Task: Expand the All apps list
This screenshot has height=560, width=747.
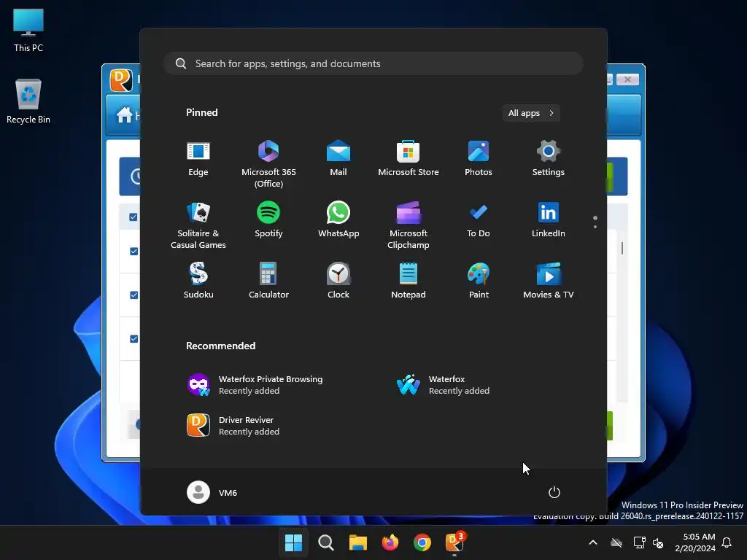Action: pos(531,113)
